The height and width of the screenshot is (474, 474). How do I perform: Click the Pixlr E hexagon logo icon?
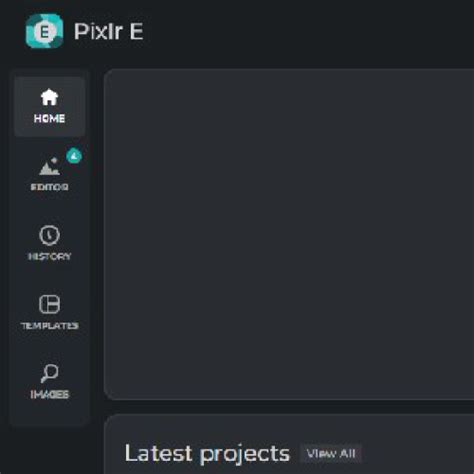tap(44, 31)
